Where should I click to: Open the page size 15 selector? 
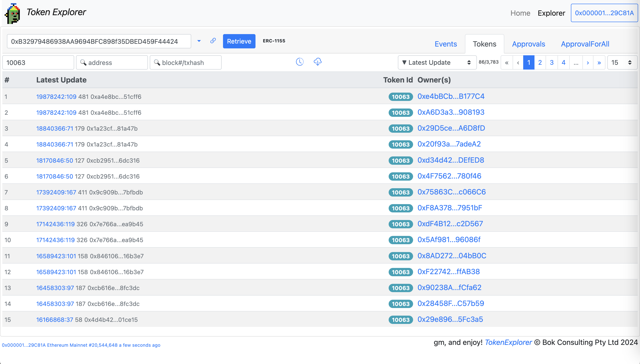point(622,62)
